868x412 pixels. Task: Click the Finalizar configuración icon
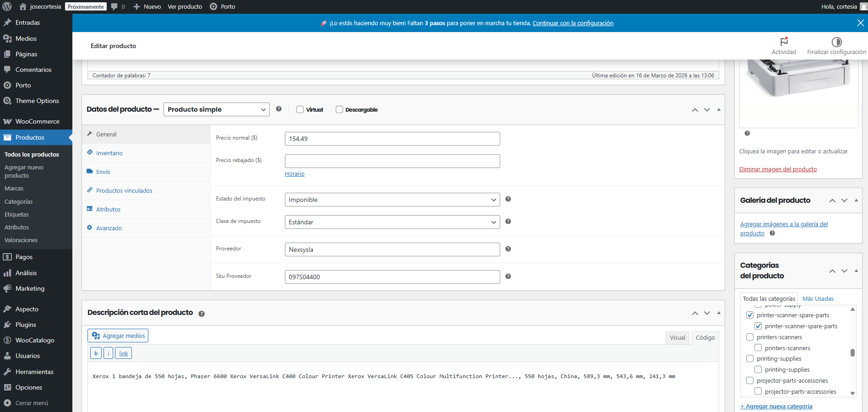pos(836,42)
